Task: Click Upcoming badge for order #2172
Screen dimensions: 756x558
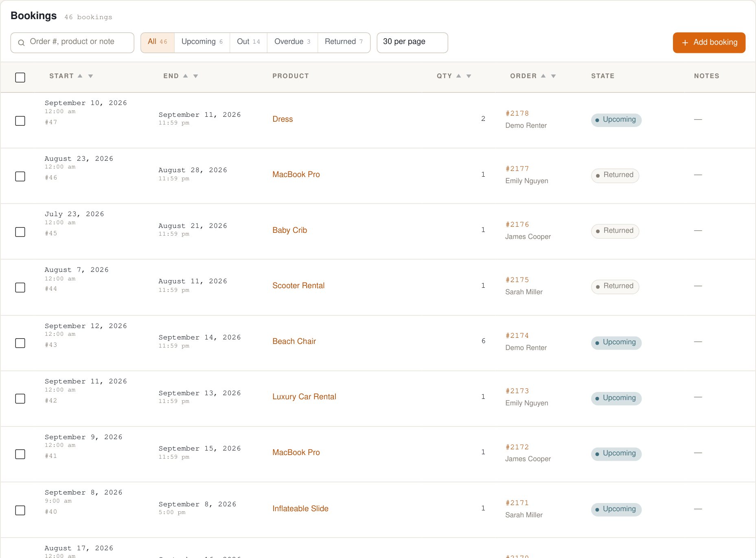Action: (616, 453)
